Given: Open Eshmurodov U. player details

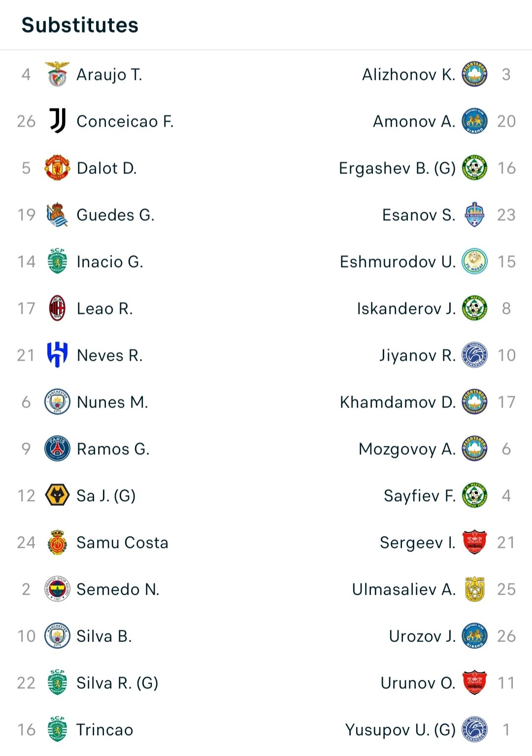Looking at the screenshot, I should [x=398, y=262].
